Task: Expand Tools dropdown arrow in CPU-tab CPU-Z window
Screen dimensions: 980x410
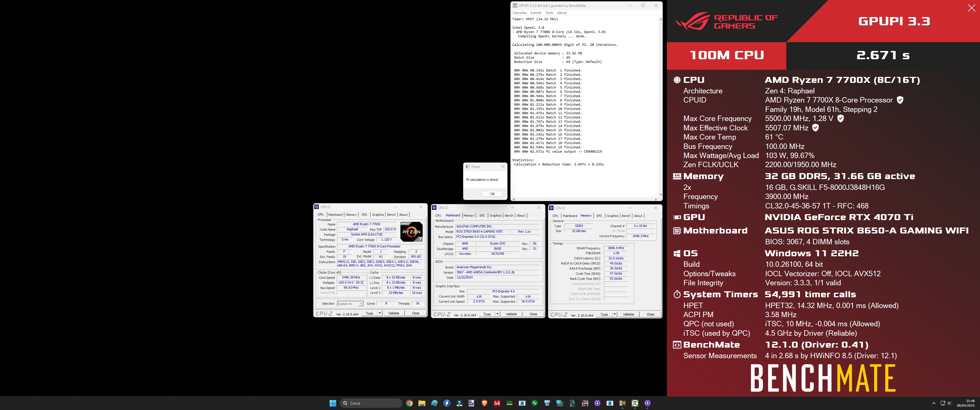Action: [380, 313]
